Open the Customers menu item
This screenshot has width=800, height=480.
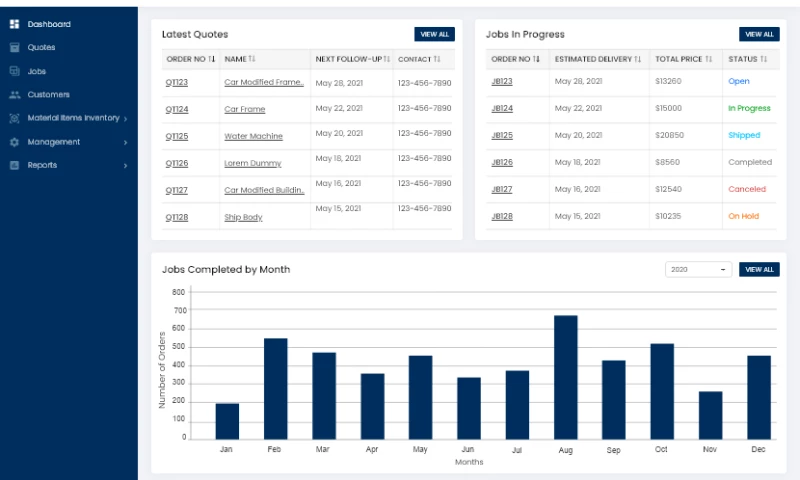click(48, 95)
